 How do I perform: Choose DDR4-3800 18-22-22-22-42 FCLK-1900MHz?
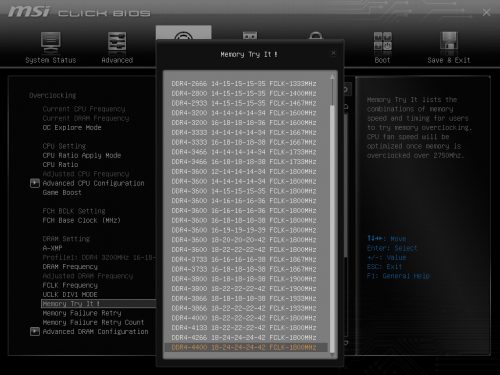(x=244, y=289)
